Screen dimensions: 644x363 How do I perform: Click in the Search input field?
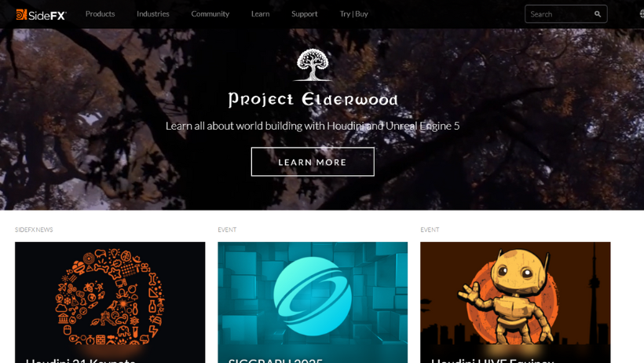pyautogui.click(x=559, y=14)
